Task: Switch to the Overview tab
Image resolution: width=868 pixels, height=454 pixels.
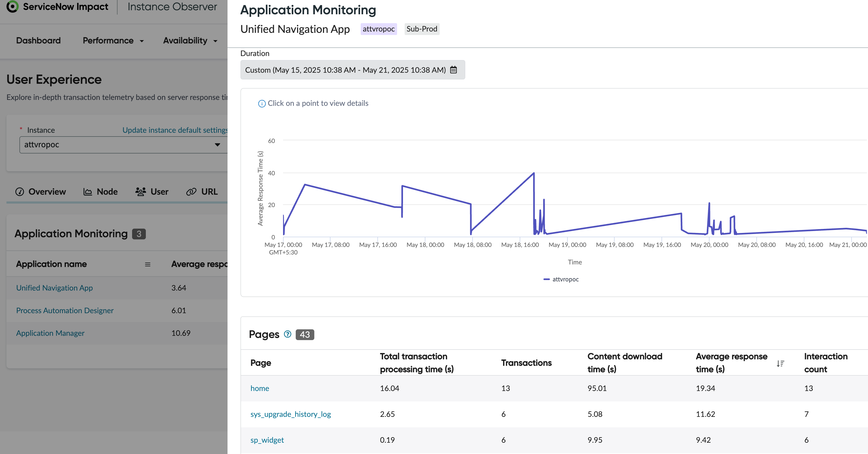Action: pos(40,192)
